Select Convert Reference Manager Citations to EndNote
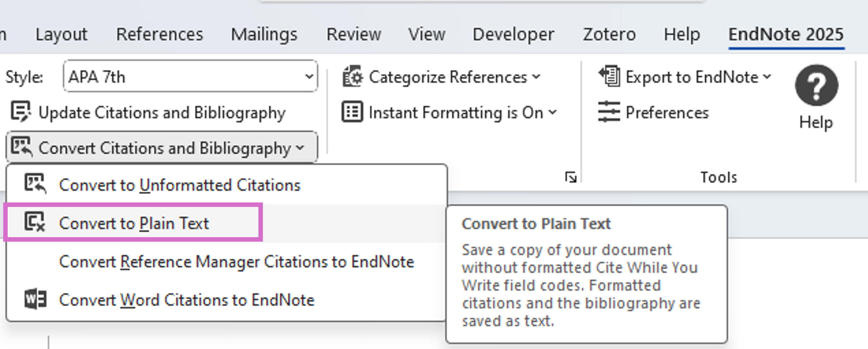This screenshot has width=868, height=349. click(237, 262)
